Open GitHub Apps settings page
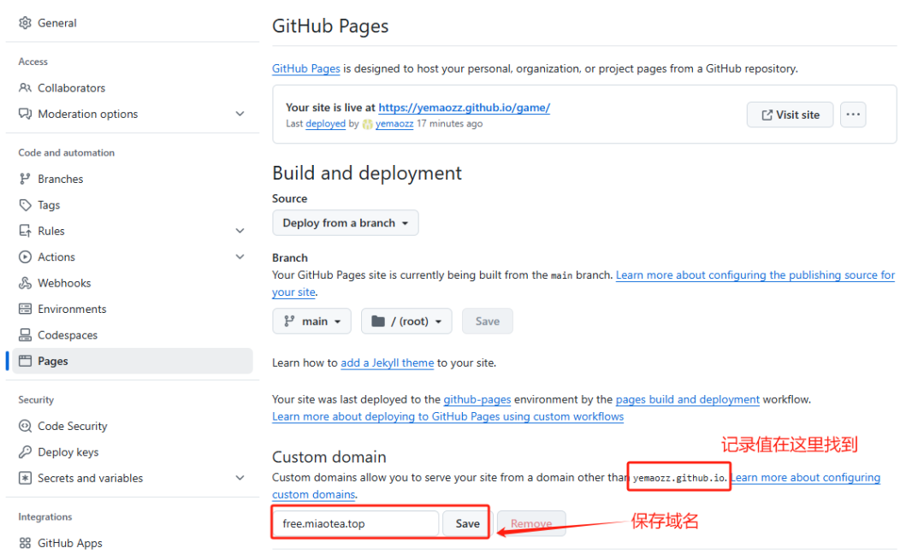Screen dimensions: 924x560 69,543
